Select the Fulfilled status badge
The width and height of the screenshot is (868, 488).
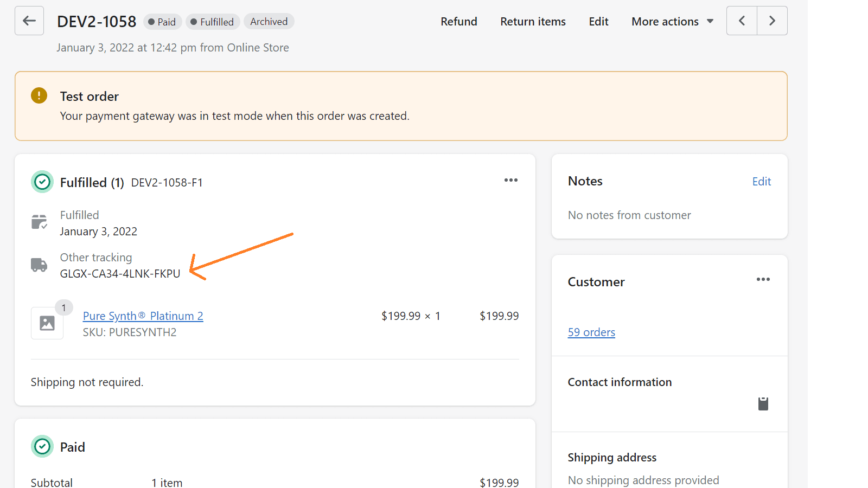[x=213, y=22]
